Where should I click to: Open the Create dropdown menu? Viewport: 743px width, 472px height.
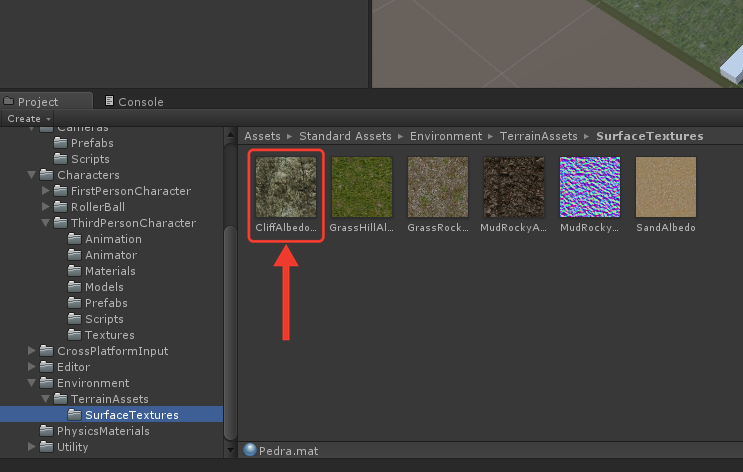pos(27,118)
